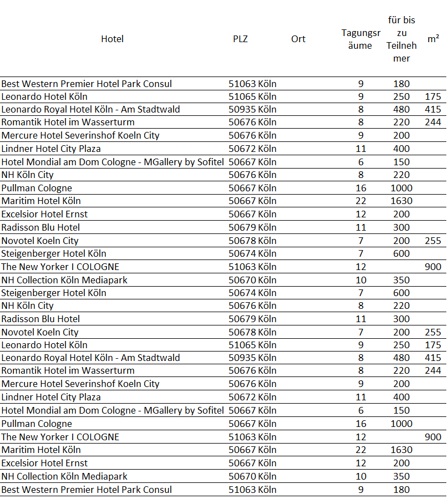The image size is (448, 504).
Task: Select the second Pullman Cologne hotel name
Action: [37, 424]
